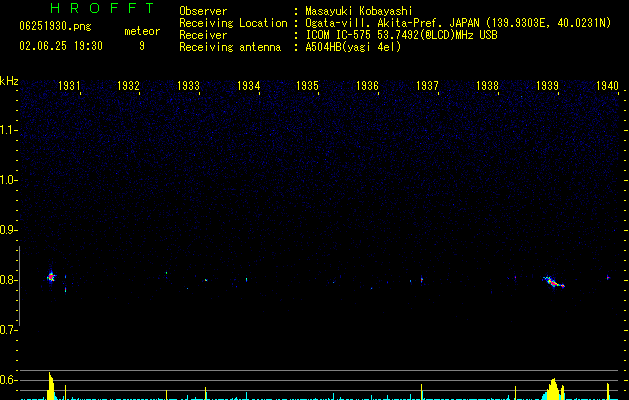Click the 1935 time axis marker
The width and height of the screenshot is (629, 400).
(x=307, y=86)
